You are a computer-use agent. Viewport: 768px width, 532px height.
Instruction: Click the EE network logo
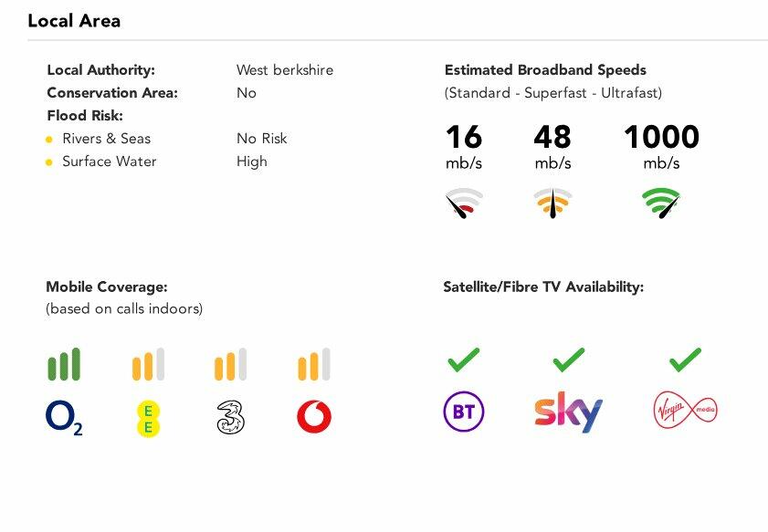pos(147,418)
